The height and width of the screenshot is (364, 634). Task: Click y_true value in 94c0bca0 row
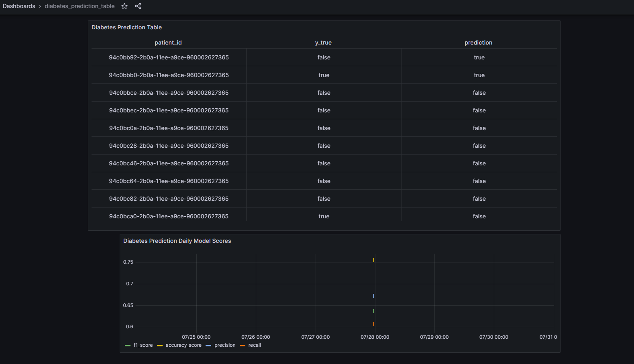click(x=324, y=216)
